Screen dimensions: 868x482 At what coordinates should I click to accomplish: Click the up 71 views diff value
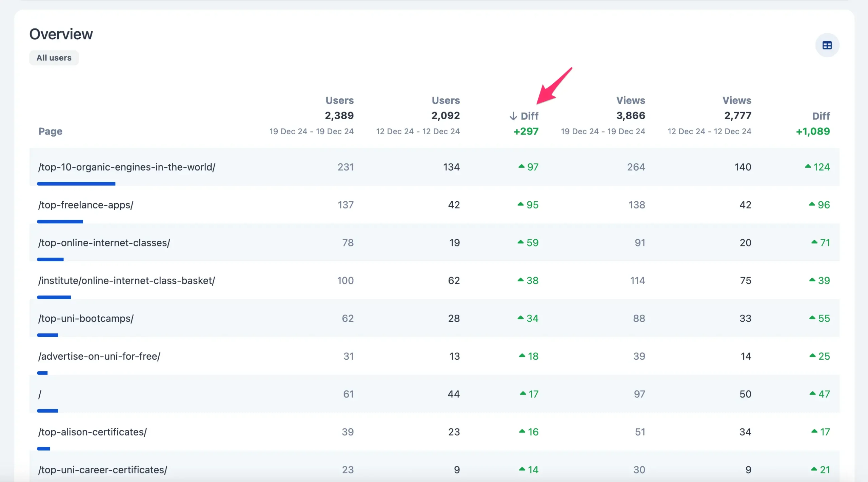[821, 243]
